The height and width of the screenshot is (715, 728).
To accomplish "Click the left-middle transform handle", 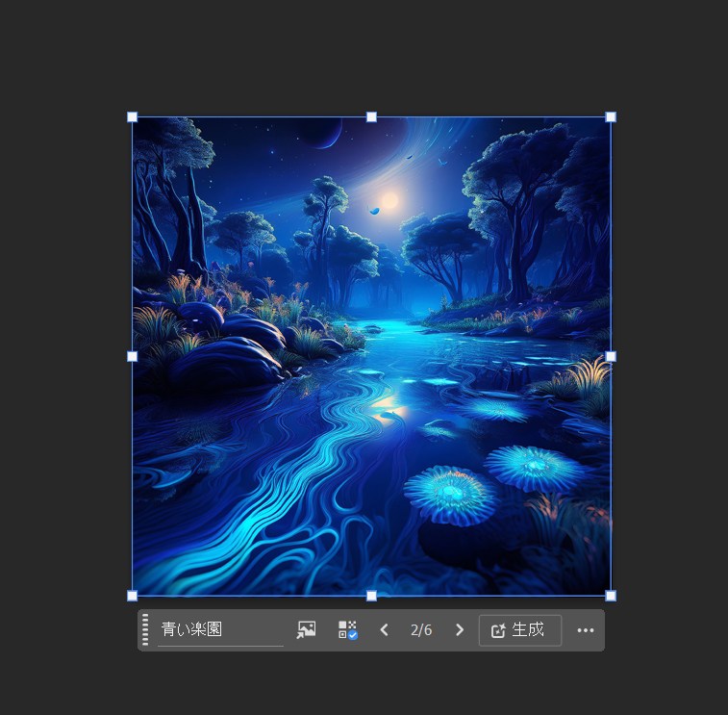I will coord(133,356).
